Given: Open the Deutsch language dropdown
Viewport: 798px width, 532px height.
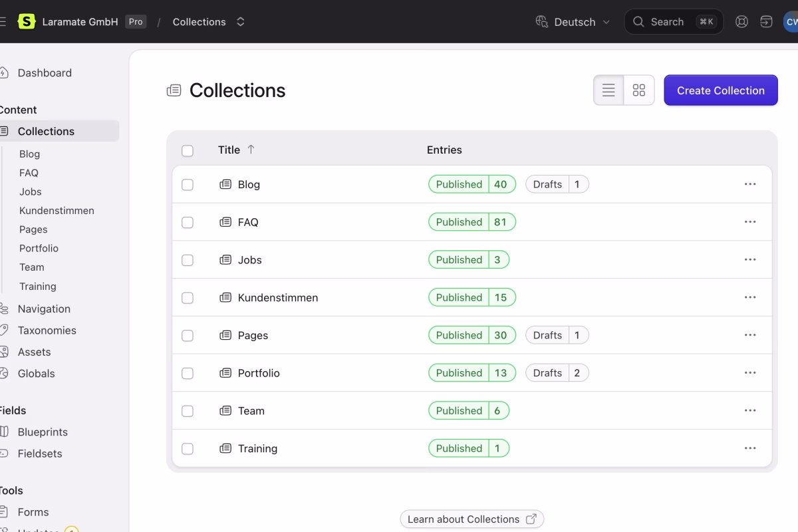Looking at the screenshot, I should 573,22.
